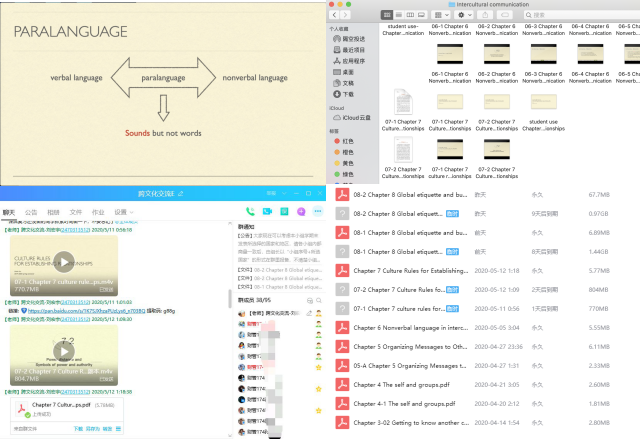Screen dimensions: 641x439
Task: Open the pan.baidu.com link in the chat
Action: pos(86,311)
